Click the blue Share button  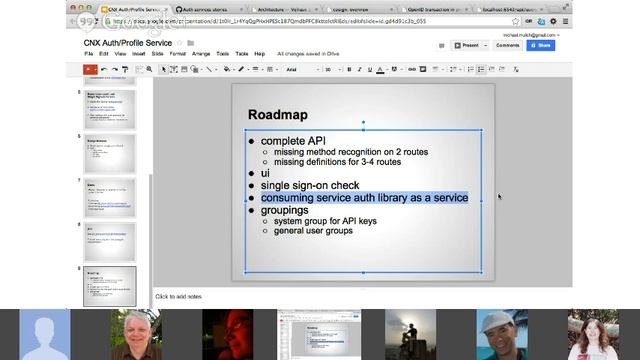coord(540,45)
